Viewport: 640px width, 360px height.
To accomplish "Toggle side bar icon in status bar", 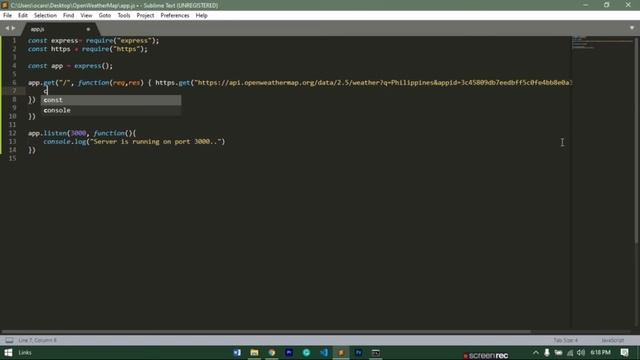I will (x=9, y=340).
